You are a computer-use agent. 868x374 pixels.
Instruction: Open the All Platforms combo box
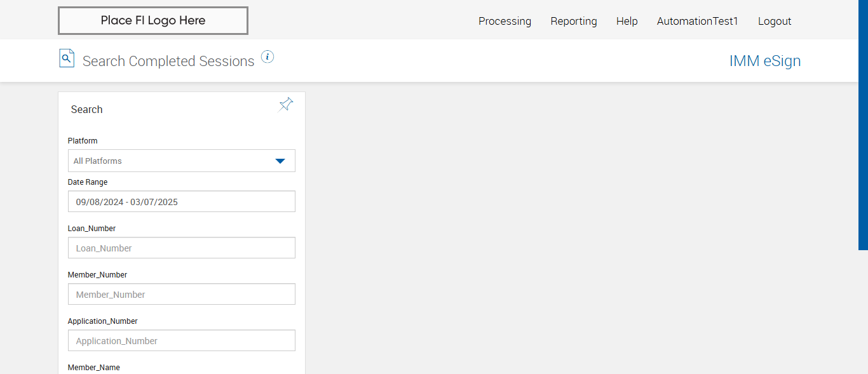click(x=172, y=161)
